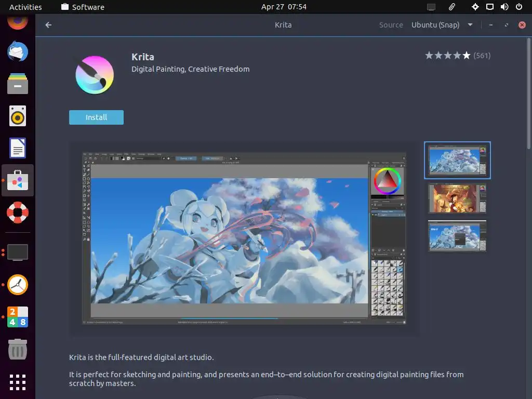Viewport: 532px width, 399px height.
Task: Click the star rating for Krita
Action: coord(448,55)
